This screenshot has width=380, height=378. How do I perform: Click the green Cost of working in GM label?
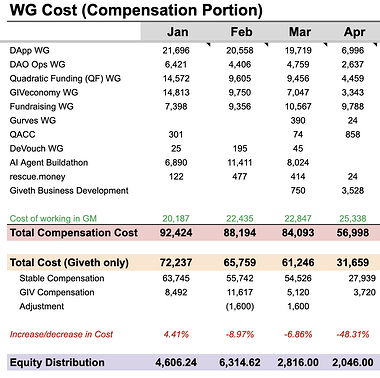pyautogui.click(x=53, y=219)
